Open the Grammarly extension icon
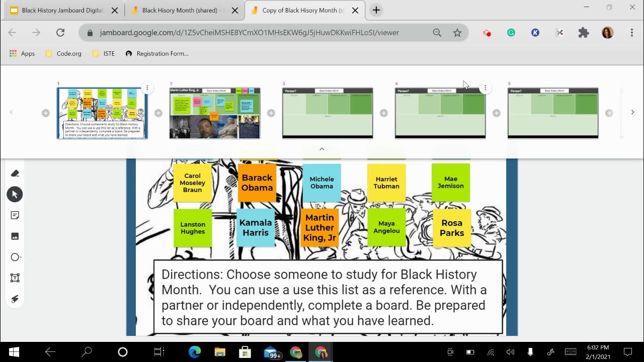 [511, 33]
